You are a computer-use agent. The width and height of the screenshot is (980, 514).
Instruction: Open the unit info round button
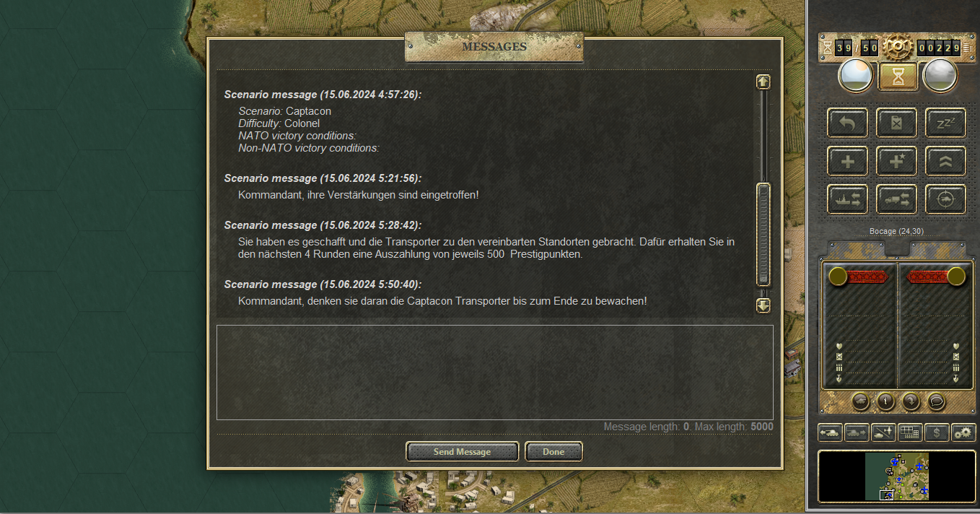tap(885, 401)
